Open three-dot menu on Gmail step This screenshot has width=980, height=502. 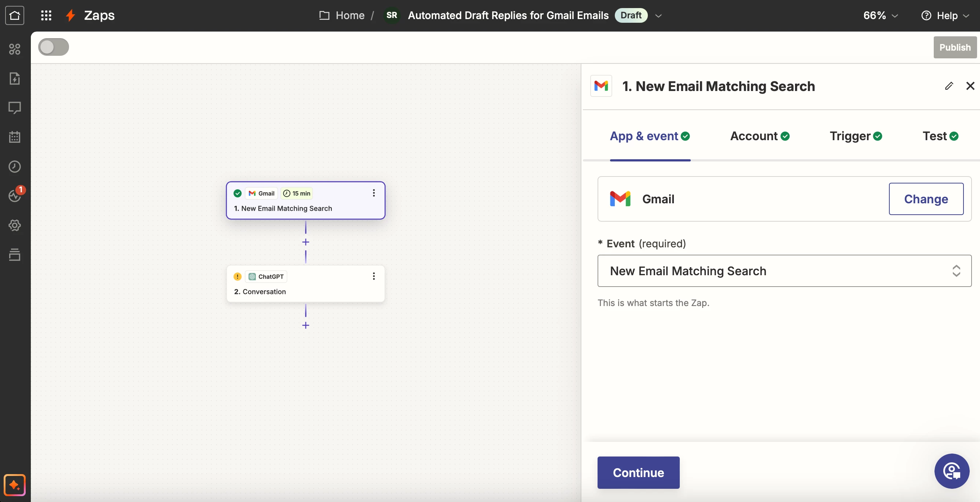click(374, 193)
